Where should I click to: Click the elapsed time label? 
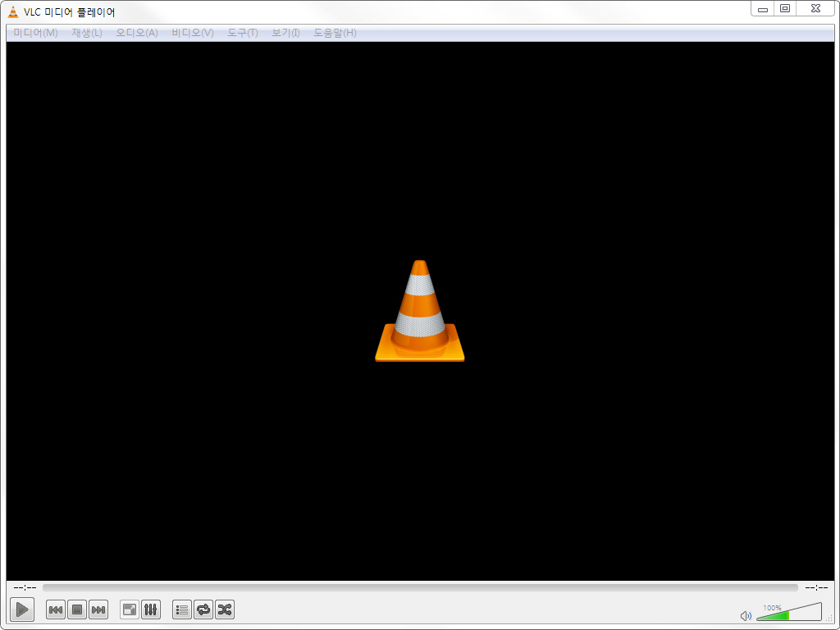click(x=25, y=587)
